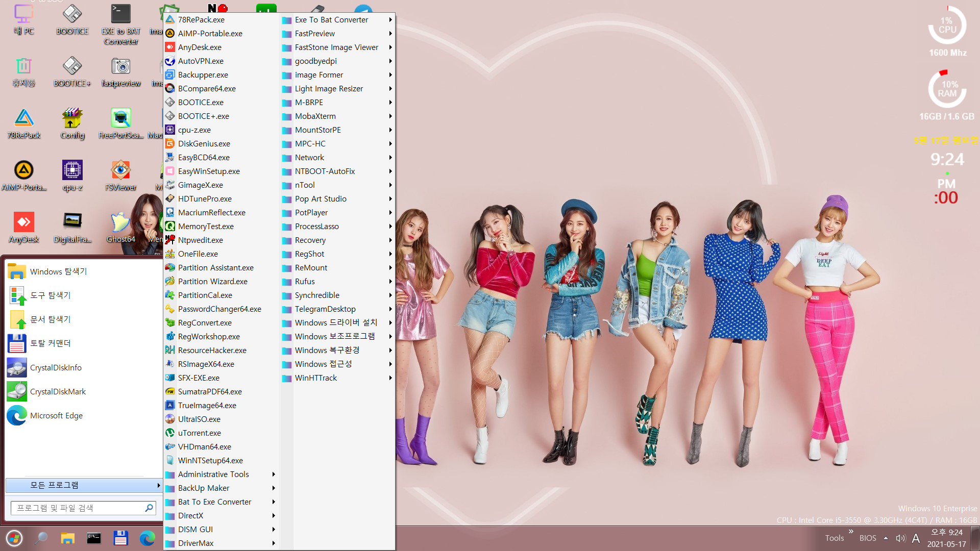The height and width of the screenshot is (551, 980).
Task: Click the Start orb button
Action: click(x=14, y=538)
